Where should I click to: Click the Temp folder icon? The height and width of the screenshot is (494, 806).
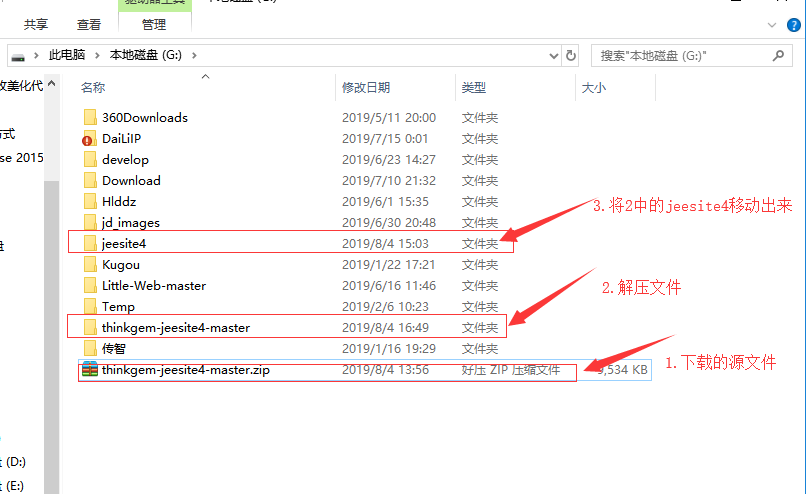(90, 306)
